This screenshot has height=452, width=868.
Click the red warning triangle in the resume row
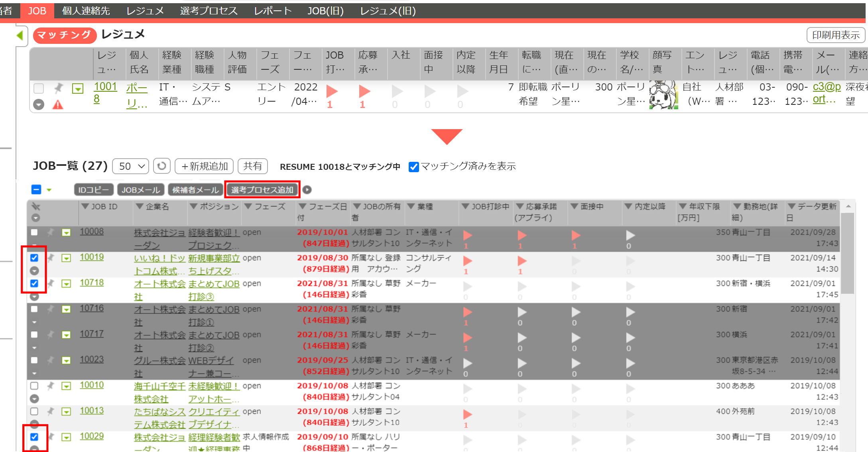coord(58,105)
